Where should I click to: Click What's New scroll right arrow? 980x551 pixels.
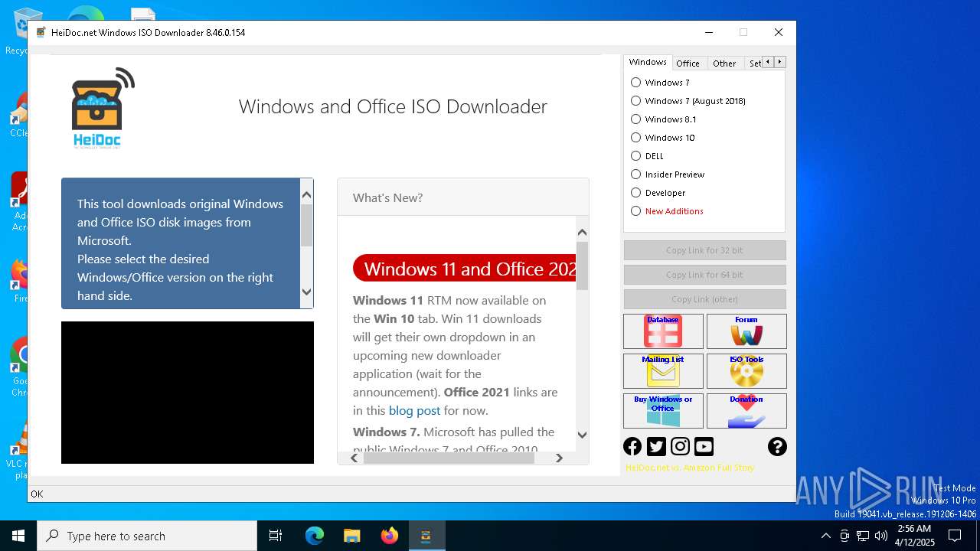(559, 458)
